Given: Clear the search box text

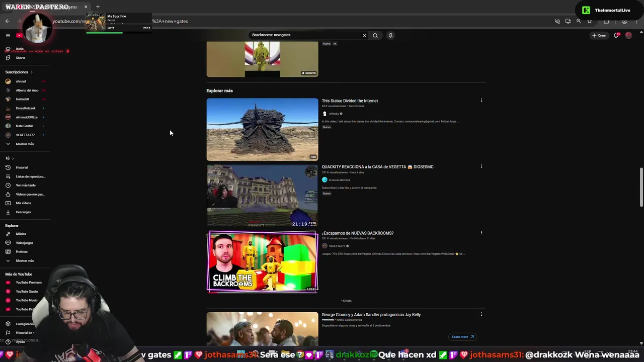Looking at the screenshot, I should pyautogui.click(x=364, y=35).
